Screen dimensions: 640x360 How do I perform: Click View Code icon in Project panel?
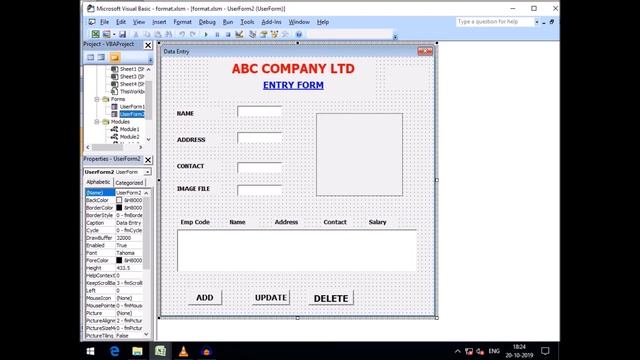click(x=91, y=57)
